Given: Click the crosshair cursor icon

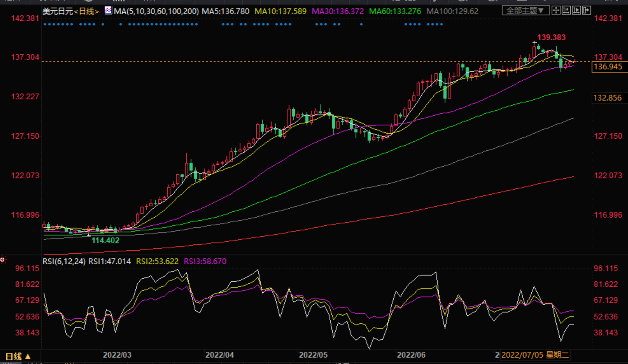Looking at the screenshot, I should point(556,11).
